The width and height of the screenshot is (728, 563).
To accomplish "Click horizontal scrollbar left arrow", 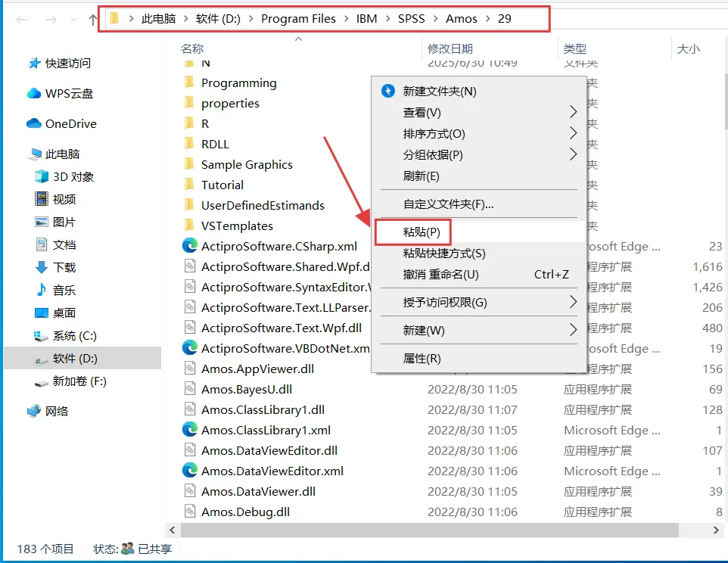I will pos(173,530).
